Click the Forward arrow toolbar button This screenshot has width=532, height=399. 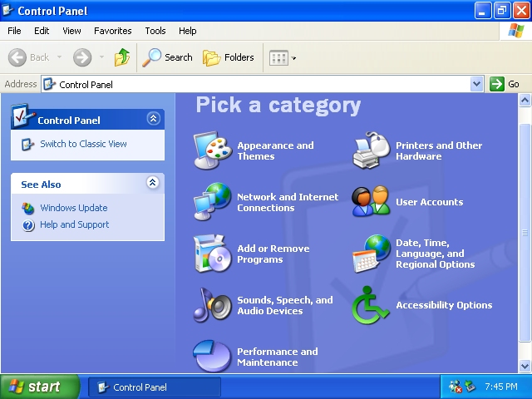click(x=82, y=57)
